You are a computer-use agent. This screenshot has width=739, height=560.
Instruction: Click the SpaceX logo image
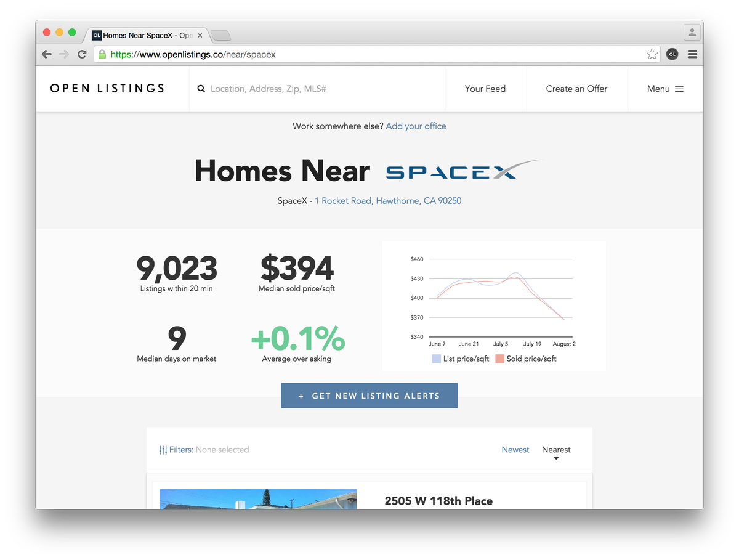point(463,170)
